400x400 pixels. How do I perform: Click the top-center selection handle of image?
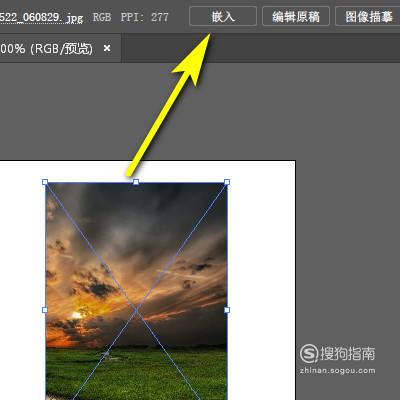click(x=136, y=182)
